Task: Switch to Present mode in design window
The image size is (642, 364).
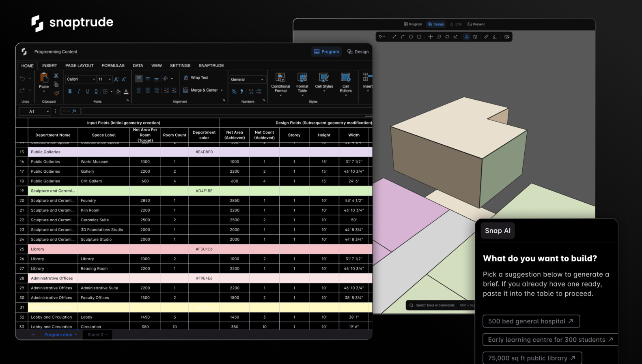Action: (x=476, y=24)
